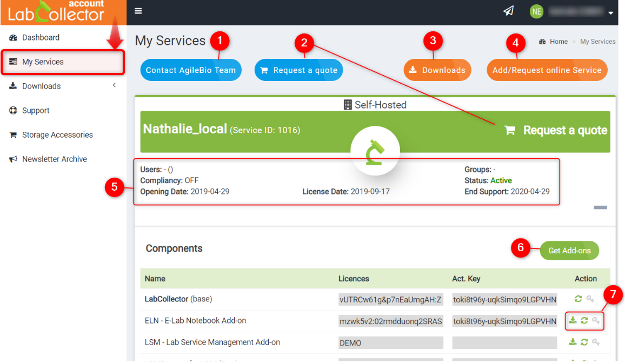Refresh the LSM add-on license
Image resolution: width=625 pixels, height=364 pixels.
584,342
